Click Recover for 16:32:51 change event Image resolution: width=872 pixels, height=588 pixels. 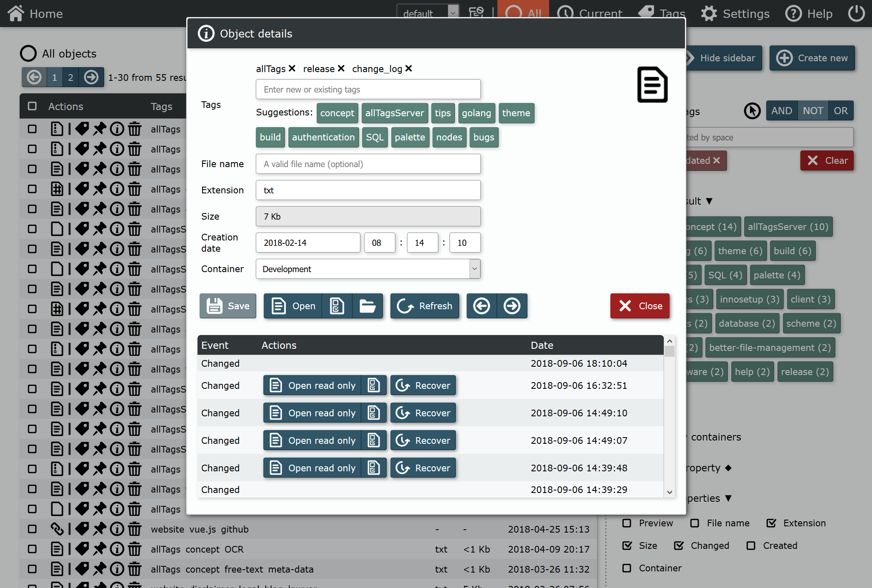pos(423,385)
